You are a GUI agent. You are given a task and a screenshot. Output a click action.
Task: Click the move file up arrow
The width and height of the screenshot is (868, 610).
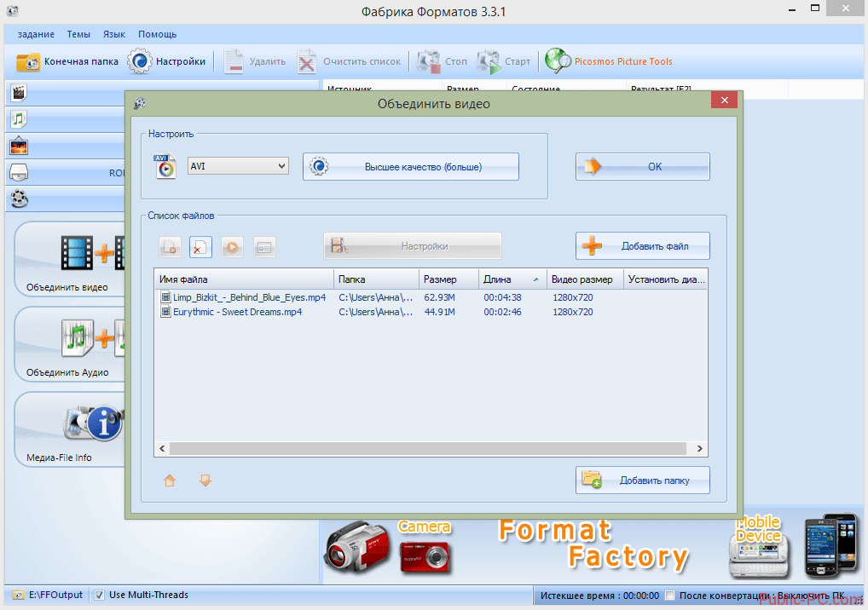click(170, 481)
